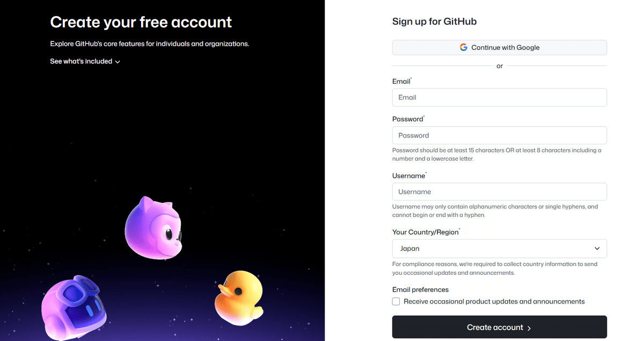The height and width of the screenshot is (341, 644).
Task: Click the dropdown arrow on Country/Region selector
Action: coord(597,248)
